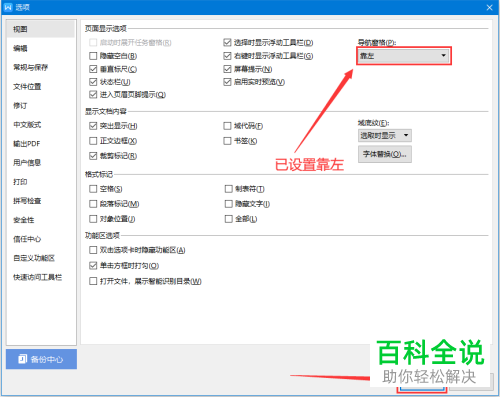Enable the 隐藏文字(I) checkbox
This screenshot has height=397, width=500.
(229, 204)
